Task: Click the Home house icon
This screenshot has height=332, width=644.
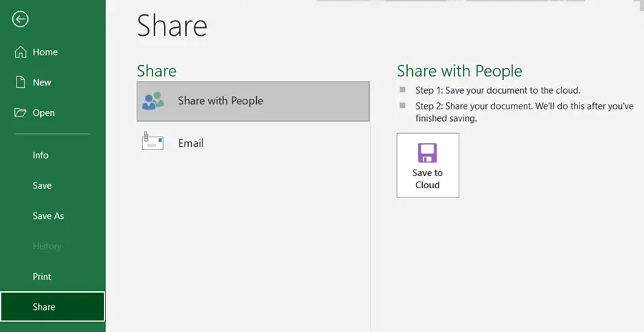Action: [x=20, y=52]
